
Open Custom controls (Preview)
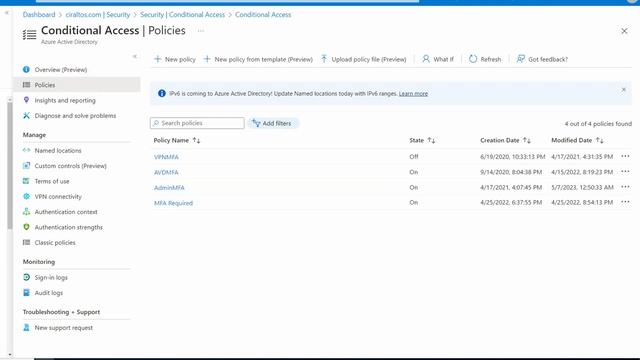click(71, 166)
